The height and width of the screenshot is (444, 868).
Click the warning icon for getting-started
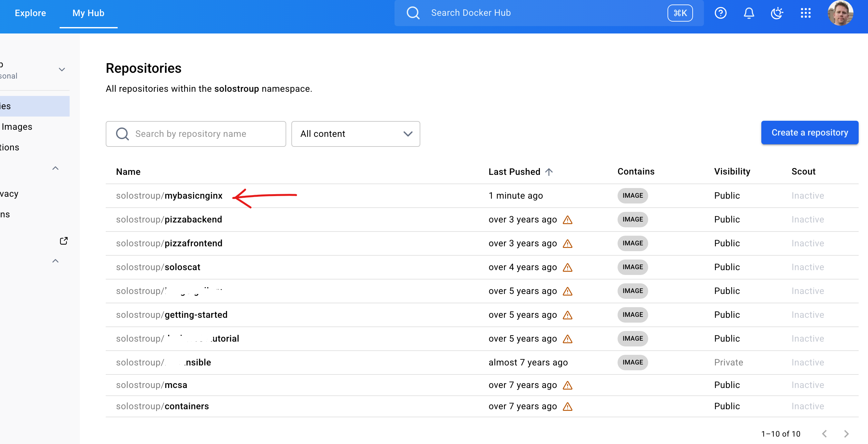567,315
